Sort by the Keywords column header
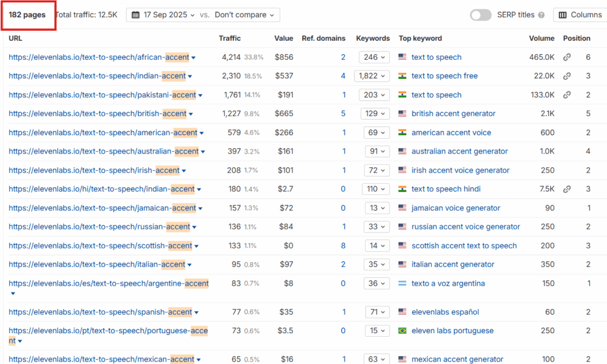This screenshot has height=364, width=607. point(373,39)
